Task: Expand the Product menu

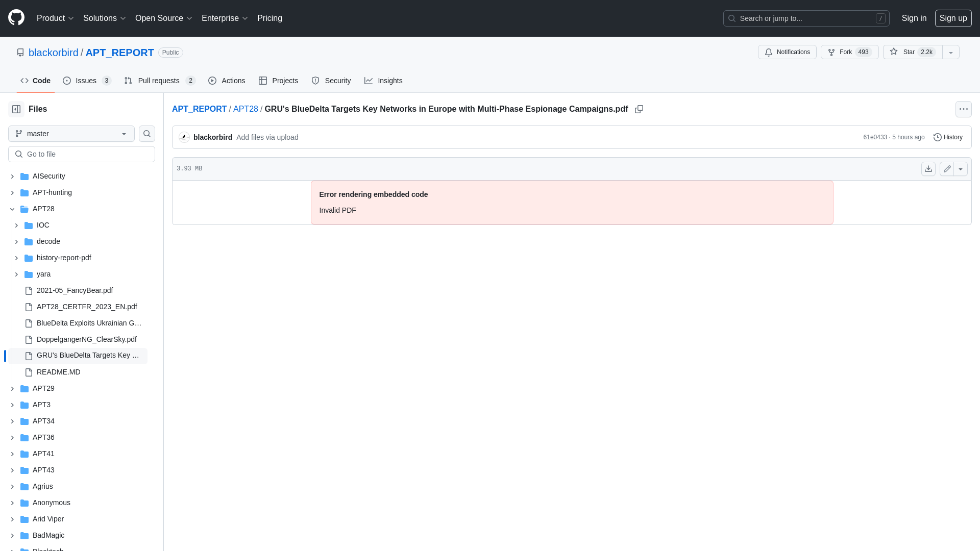Action: (55, 18)
